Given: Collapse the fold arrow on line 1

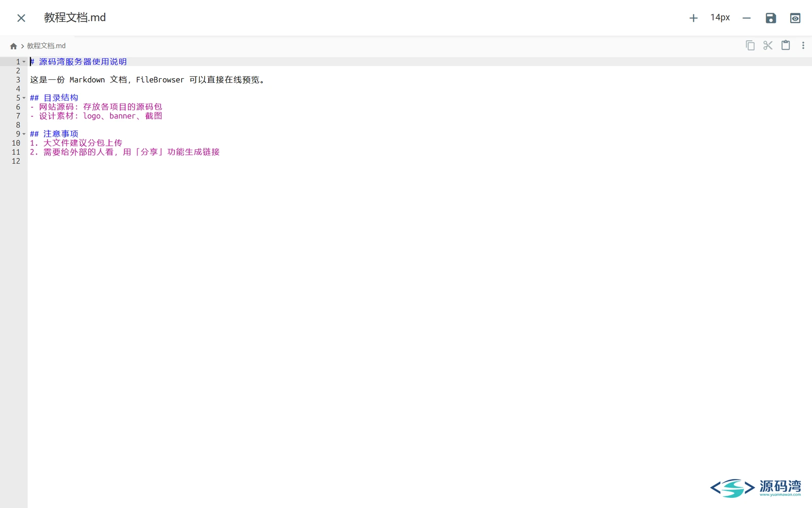Looking at the screenshot, I should point(24,62).
